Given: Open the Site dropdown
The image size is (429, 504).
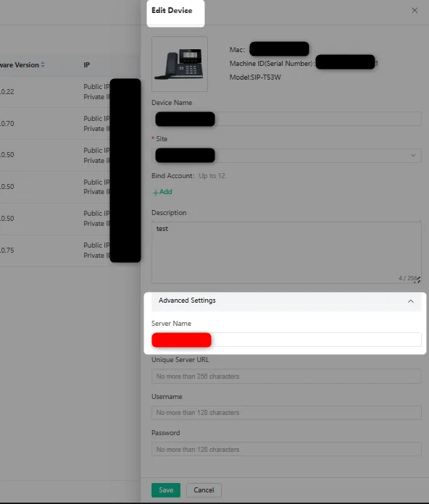Looking at the screenshot, I should point(286,156).
